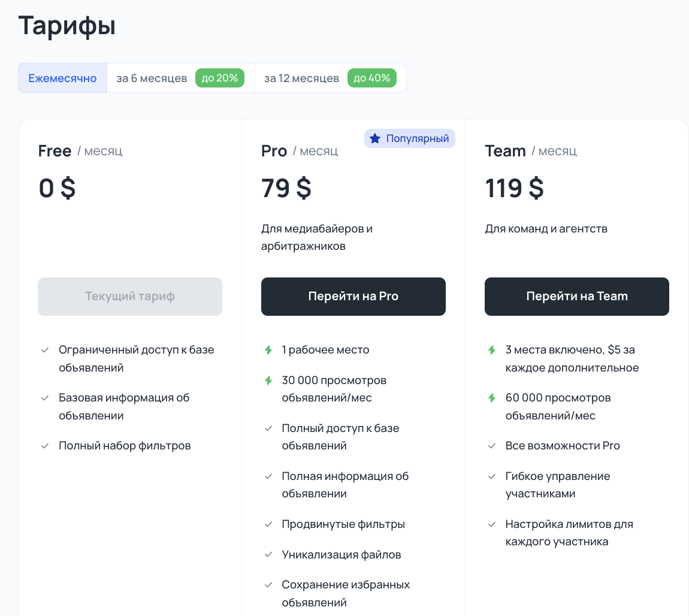Click lightning icon beside 30 000 просмотров

(268, 381)
